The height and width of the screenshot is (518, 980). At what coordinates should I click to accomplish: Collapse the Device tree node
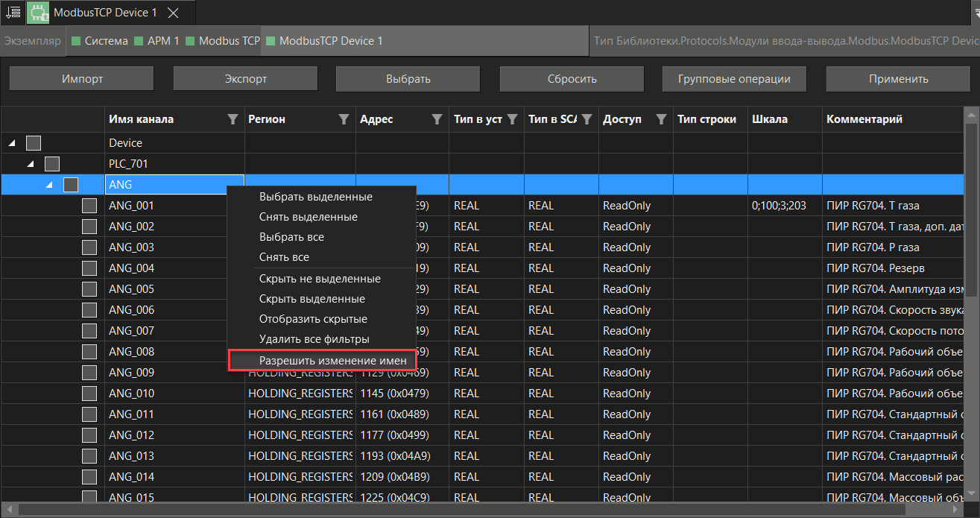[x=12, y=143]
